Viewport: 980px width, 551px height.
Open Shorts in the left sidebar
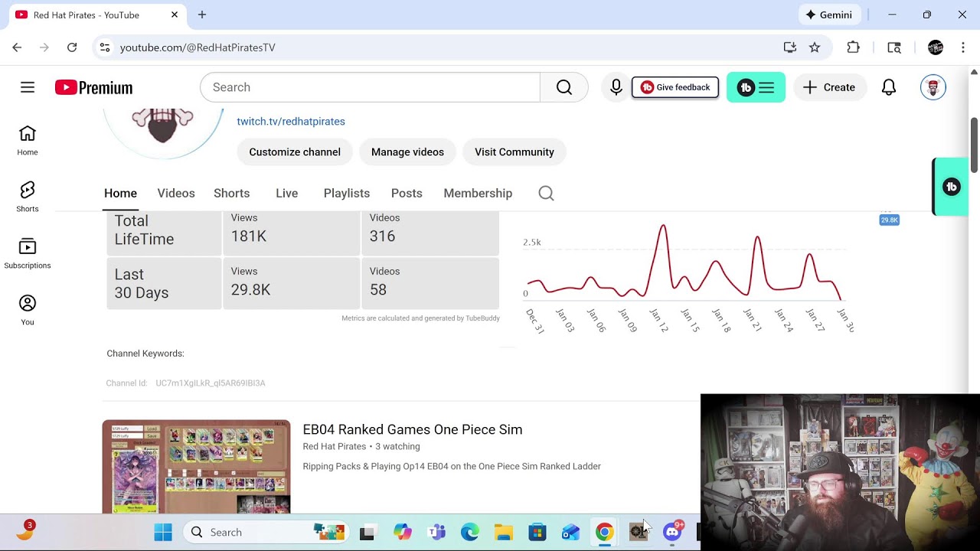(x=28, y=197)
